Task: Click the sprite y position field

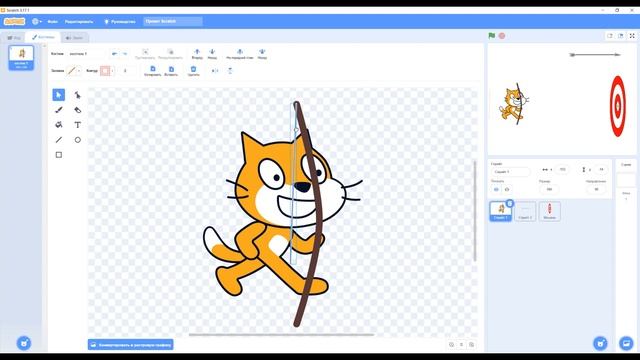Action: tap(601, 169)
